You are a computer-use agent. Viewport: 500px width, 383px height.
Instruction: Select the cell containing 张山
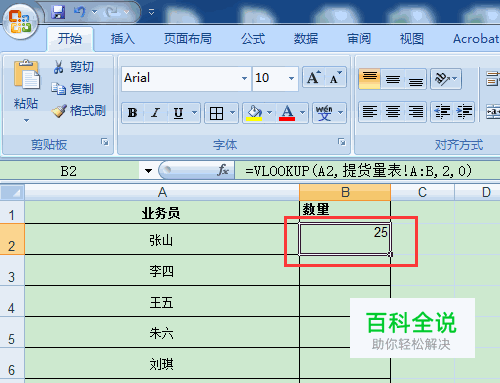[162, 239]
